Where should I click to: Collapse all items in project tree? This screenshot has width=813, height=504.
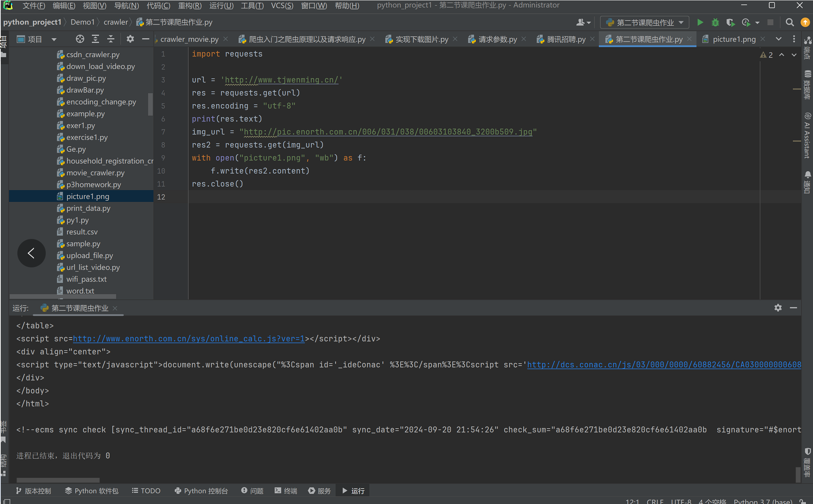[x=111, y=39]
